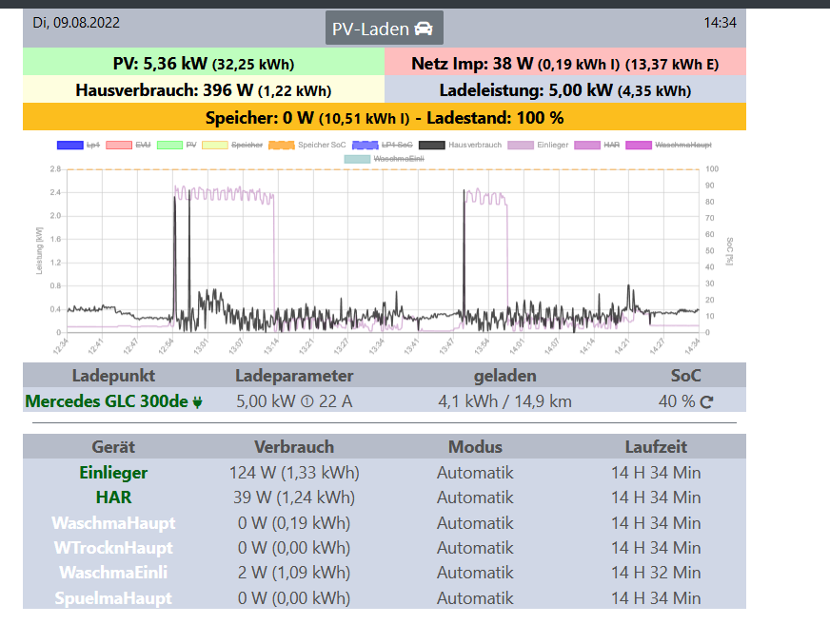Image resolution: width=830 pixels, height=644 pixels.
Task: Toggle the Einlieger device
Action: tap(113, 473)
